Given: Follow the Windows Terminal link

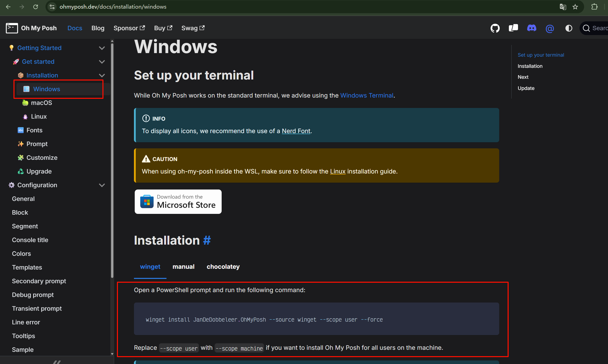Looking at the screenshot, I should 367,96.
